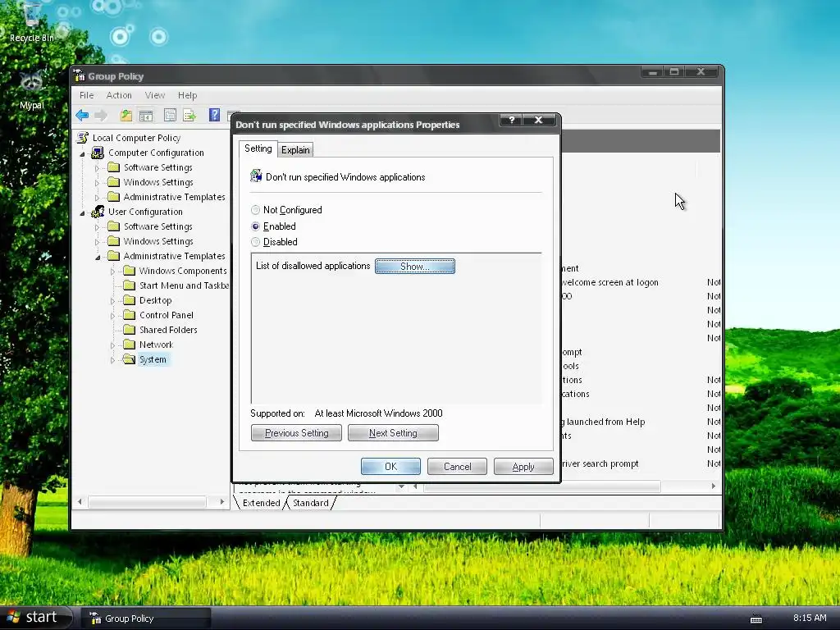
Task: Click the Back arrow in Group Policy toolbar
Action: [x=82, y=115]
